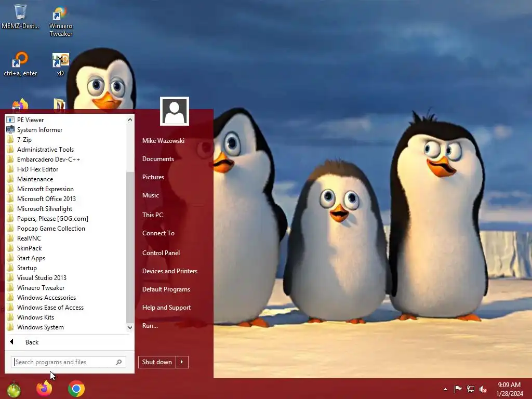
Task: Click the Start button apple icon
Action: click(x=14, y=390)
